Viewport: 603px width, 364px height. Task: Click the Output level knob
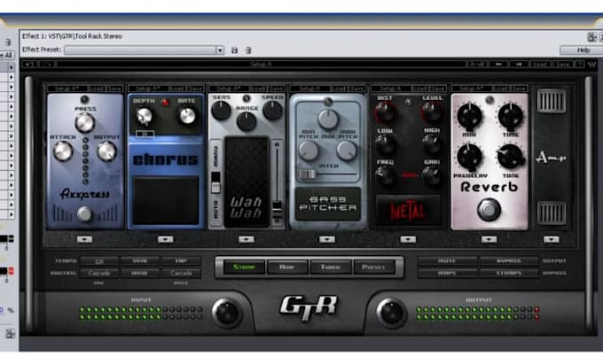point(391,313)
